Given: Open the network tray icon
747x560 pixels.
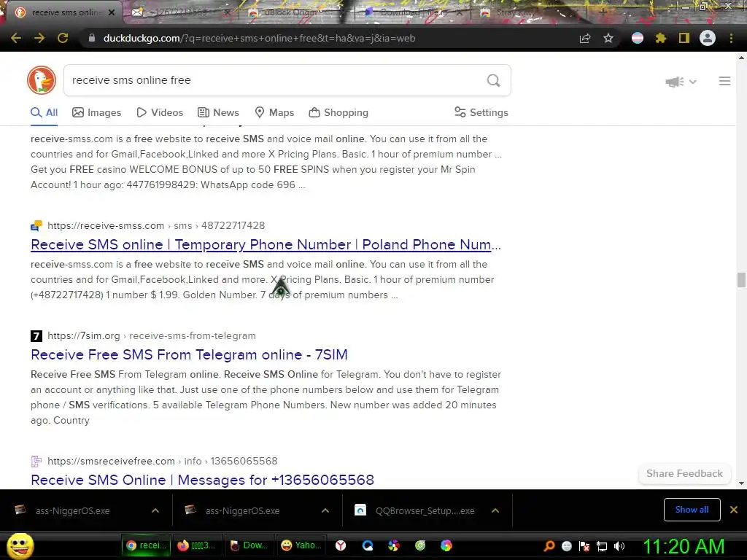Looking at the screenshot, I should [602, 546].
